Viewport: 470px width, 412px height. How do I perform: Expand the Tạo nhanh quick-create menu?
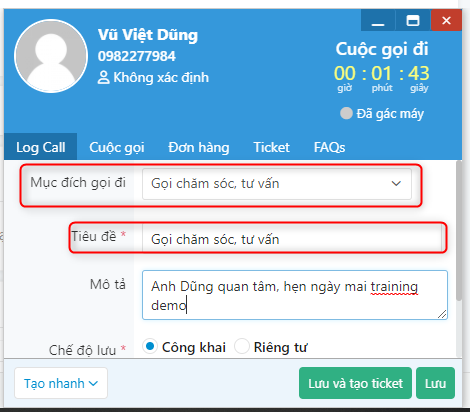(x=61, y=383)
